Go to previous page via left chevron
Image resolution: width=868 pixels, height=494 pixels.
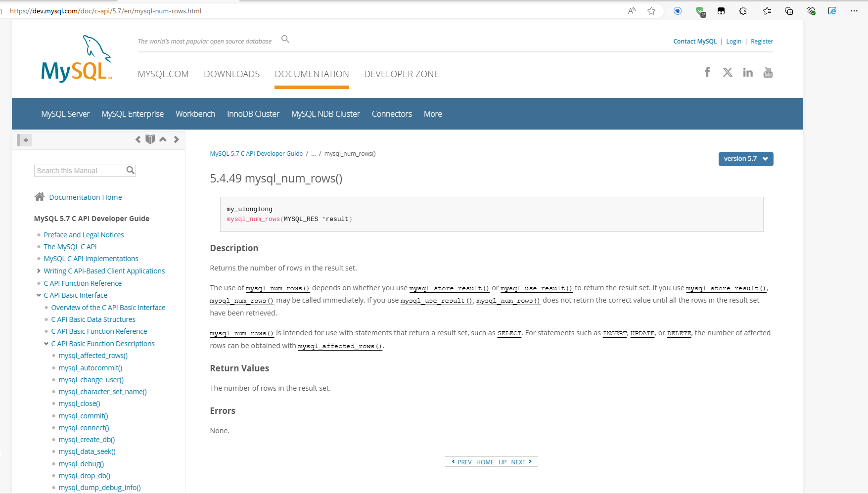pos(138,139)
